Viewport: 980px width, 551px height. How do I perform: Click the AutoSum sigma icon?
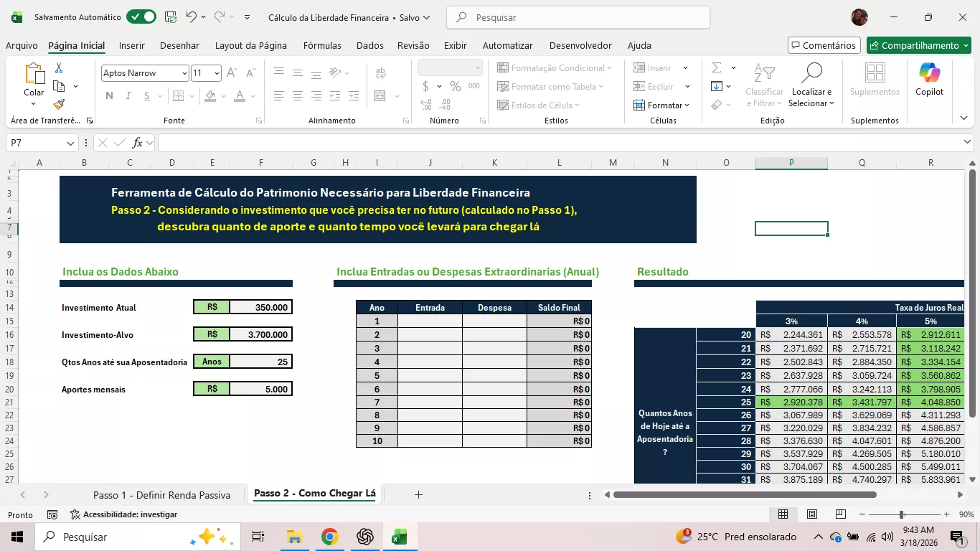click(x=717, y=68)
